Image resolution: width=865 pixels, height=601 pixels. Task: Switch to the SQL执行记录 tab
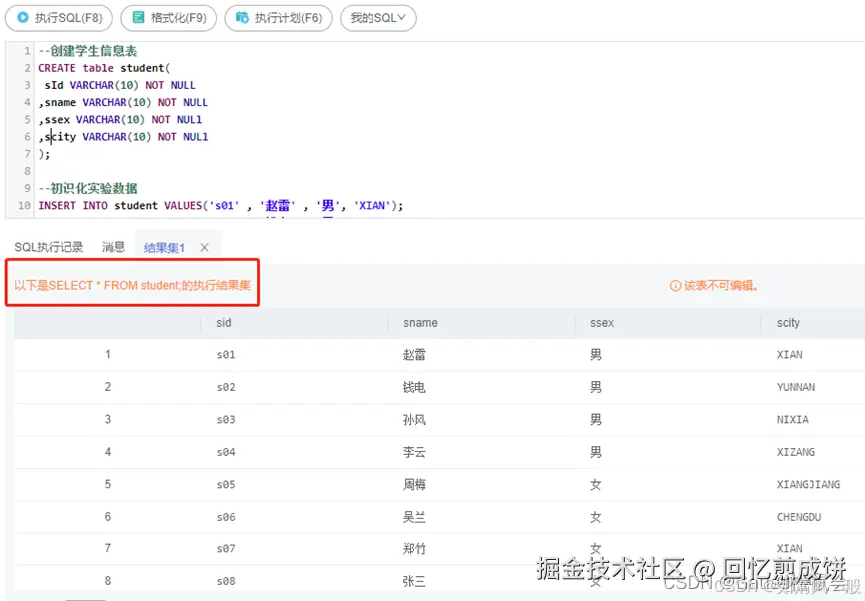pyautogui.click(x=49, y=247)
